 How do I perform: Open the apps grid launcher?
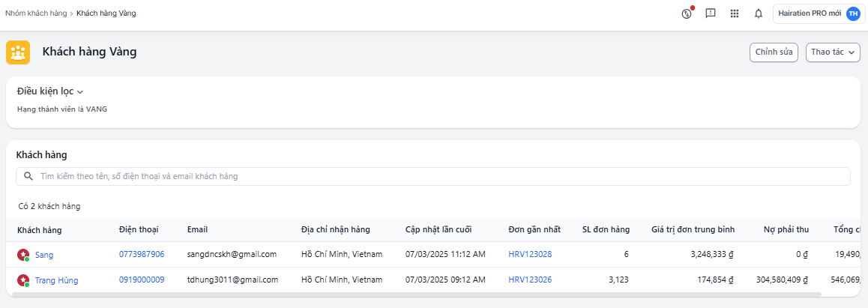(735, 13)
